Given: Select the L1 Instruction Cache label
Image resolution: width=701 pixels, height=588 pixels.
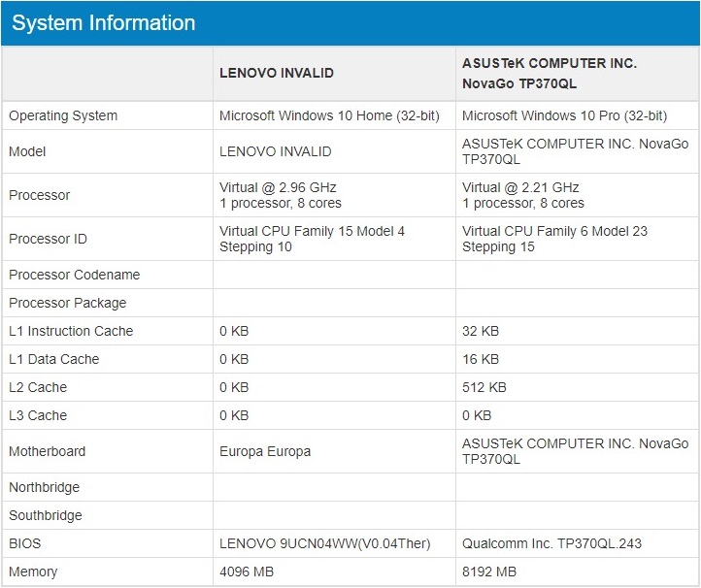Looking at the screenshot, I should [71, 331].
